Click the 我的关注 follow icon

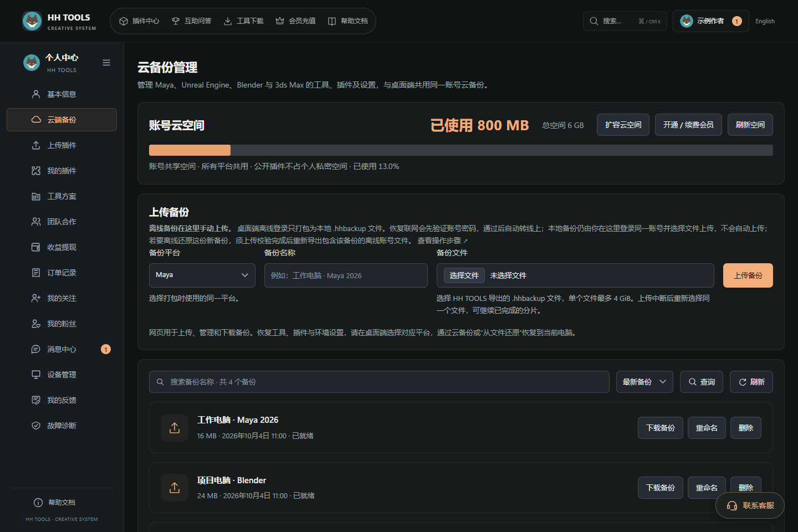[x=36, y=298]
